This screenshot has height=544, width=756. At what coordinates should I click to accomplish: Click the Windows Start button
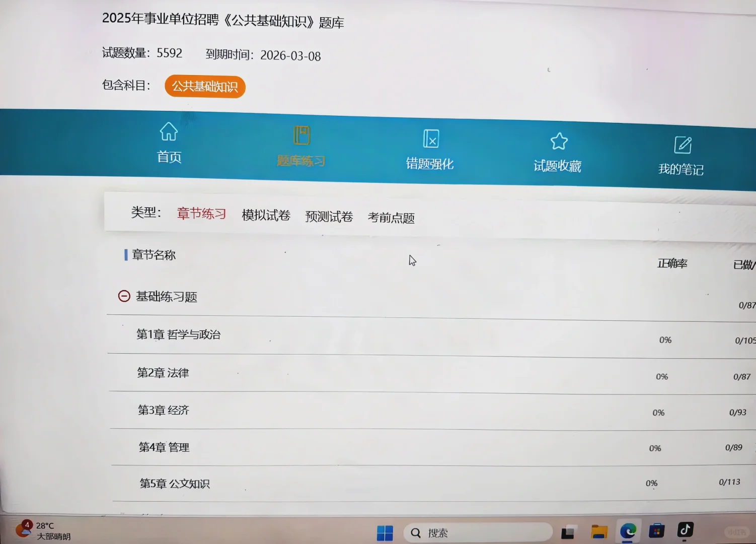386,531
